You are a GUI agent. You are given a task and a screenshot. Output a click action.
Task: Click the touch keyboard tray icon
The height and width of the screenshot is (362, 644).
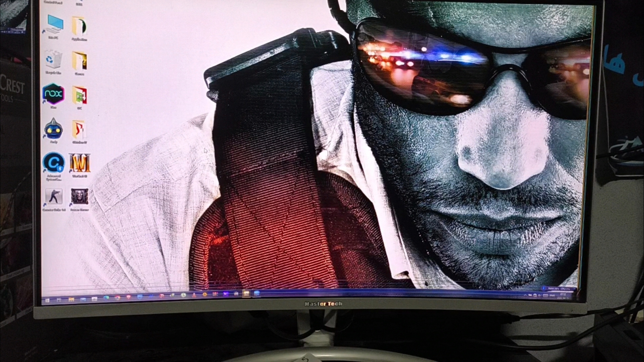click(x=545, y=296)
